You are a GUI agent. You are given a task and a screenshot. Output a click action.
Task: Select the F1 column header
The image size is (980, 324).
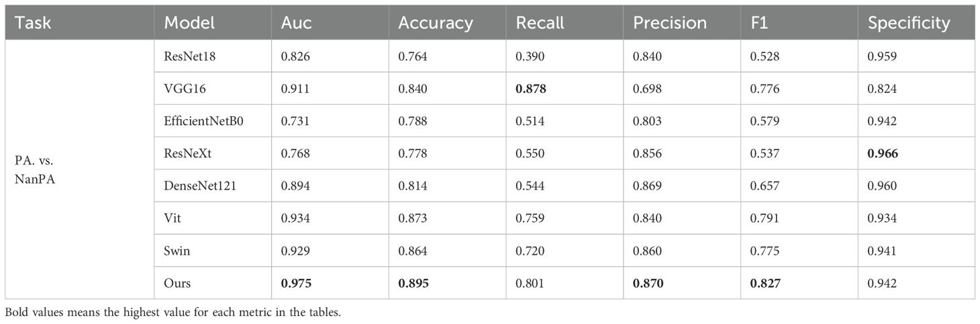[x=759, y=23]
